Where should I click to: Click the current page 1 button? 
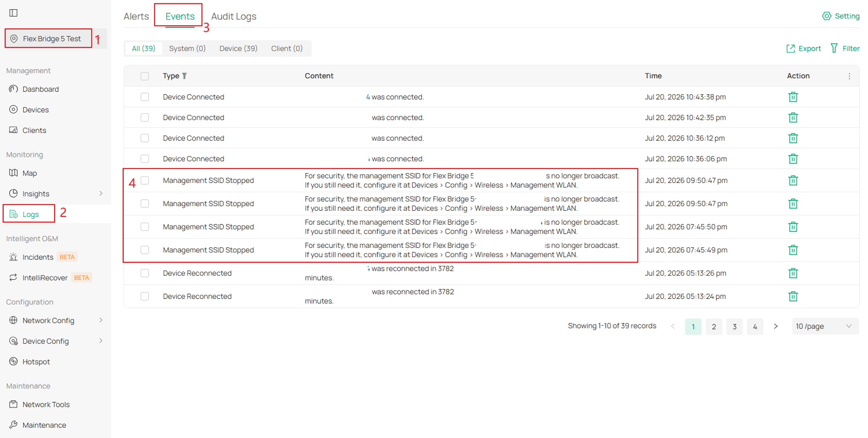click(x=694, y=327)
